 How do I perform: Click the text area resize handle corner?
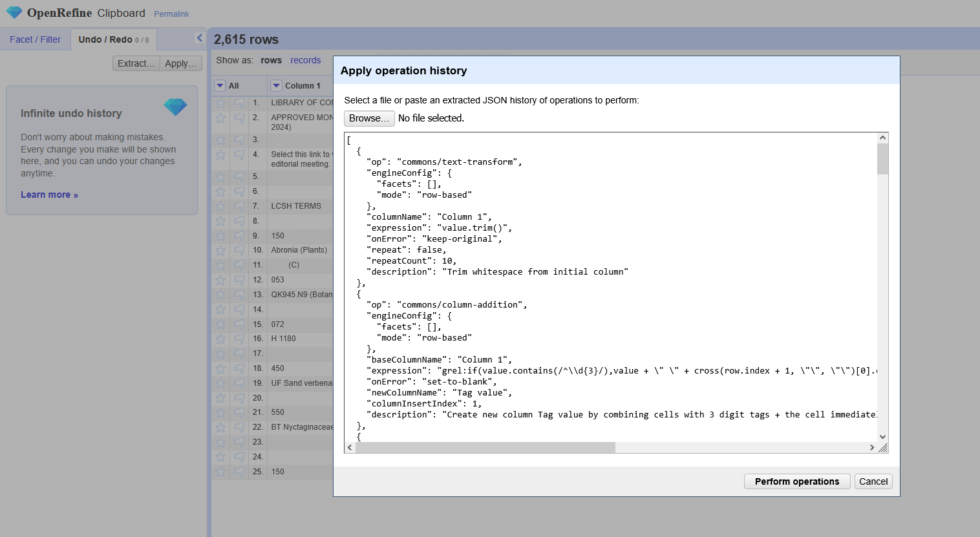[x=883, y=448]
